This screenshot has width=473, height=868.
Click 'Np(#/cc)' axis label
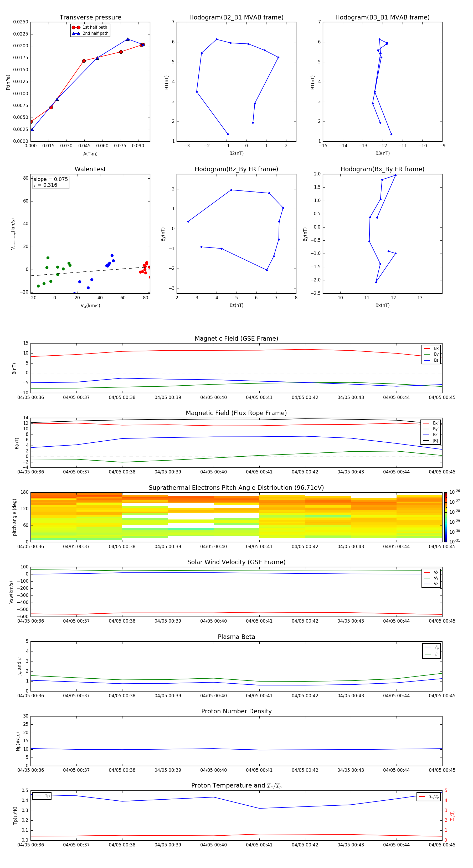tap(18, 741)
